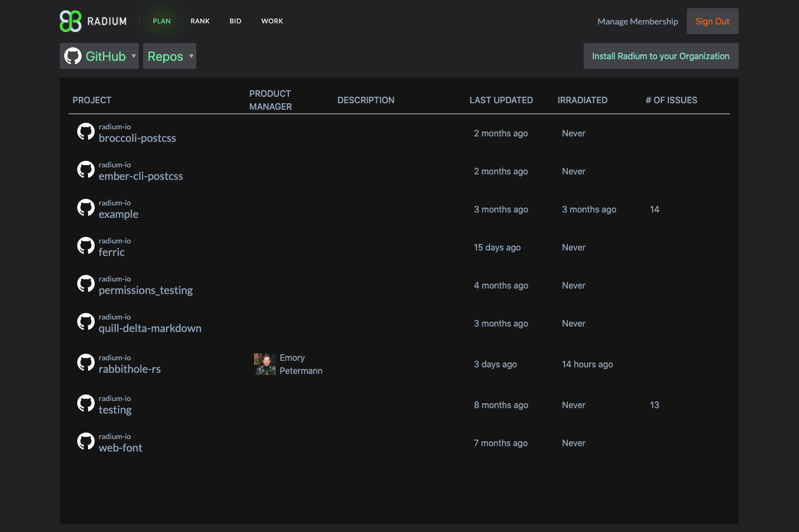Viewport: 799px width, 532px height.
Task: Open the GitHub provider dropdown
Action: tap(99, 56)
